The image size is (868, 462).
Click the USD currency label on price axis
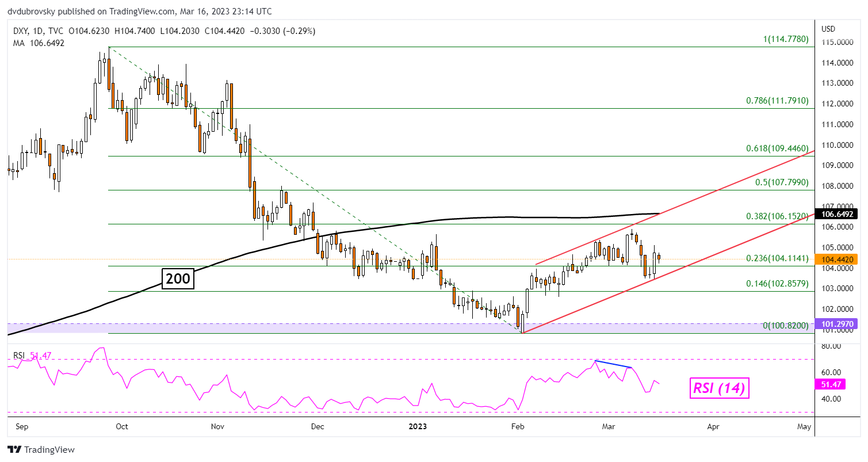coord(828,29)
